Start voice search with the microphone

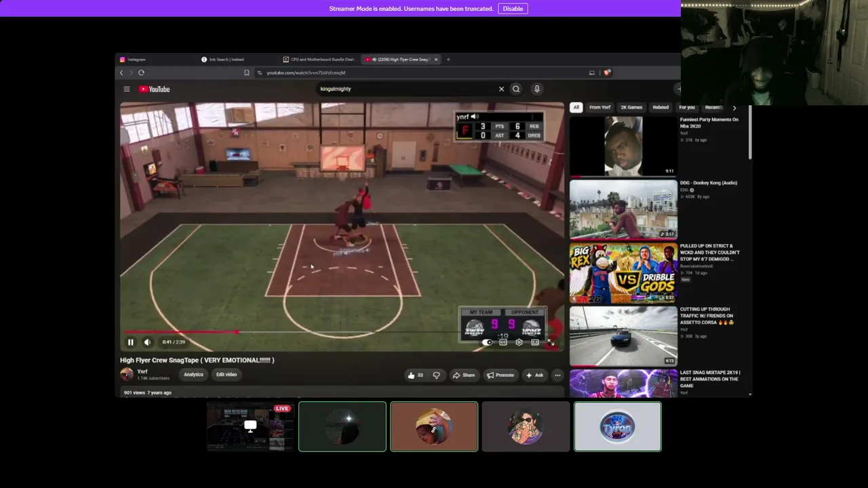[536, 89]
